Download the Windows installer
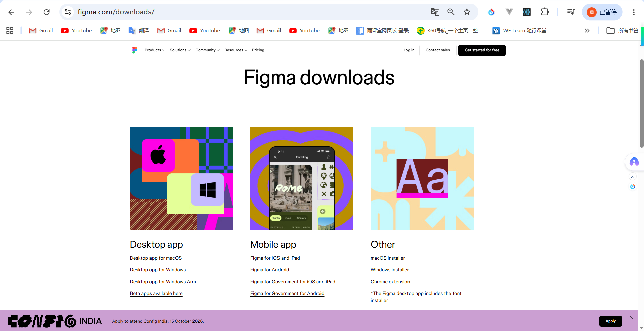644x331 pixels. pos(390,270)
